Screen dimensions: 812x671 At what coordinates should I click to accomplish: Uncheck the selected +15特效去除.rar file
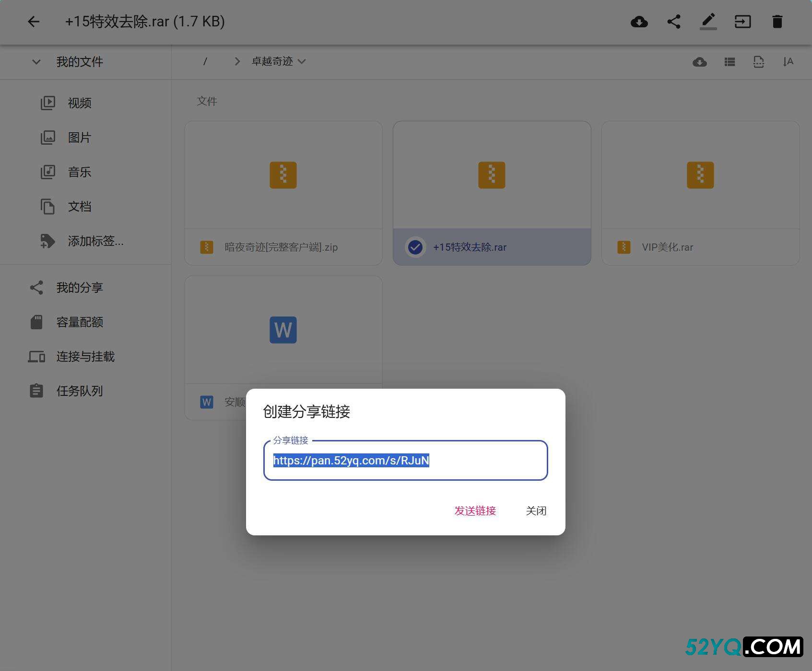pos(415,247)
